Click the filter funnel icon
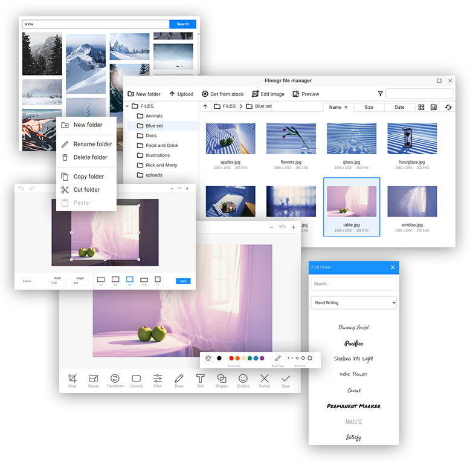This screenshot has width=476, height=462. tap(380, 94)
